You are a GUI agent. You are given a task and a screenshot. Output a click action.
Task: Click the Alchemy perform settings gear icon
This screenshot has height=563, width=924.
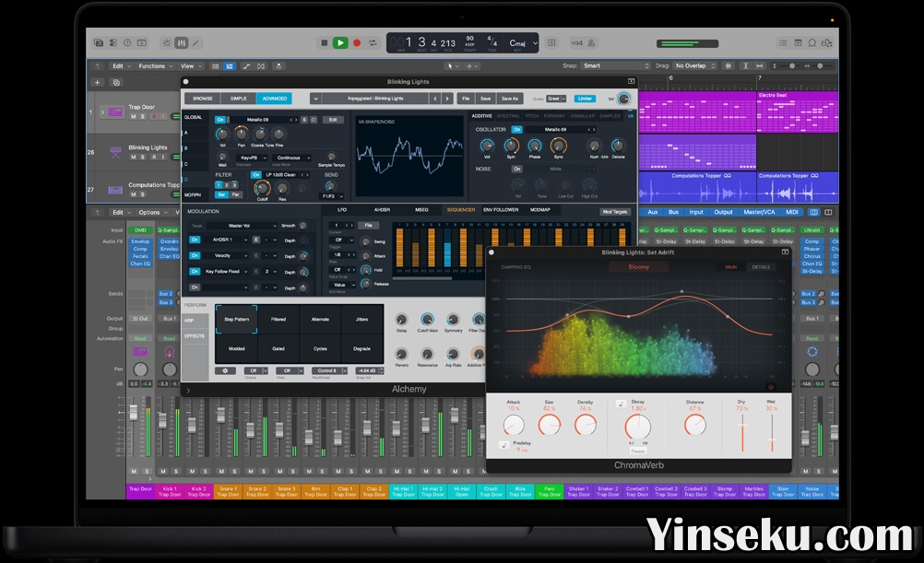pos(227,370)
